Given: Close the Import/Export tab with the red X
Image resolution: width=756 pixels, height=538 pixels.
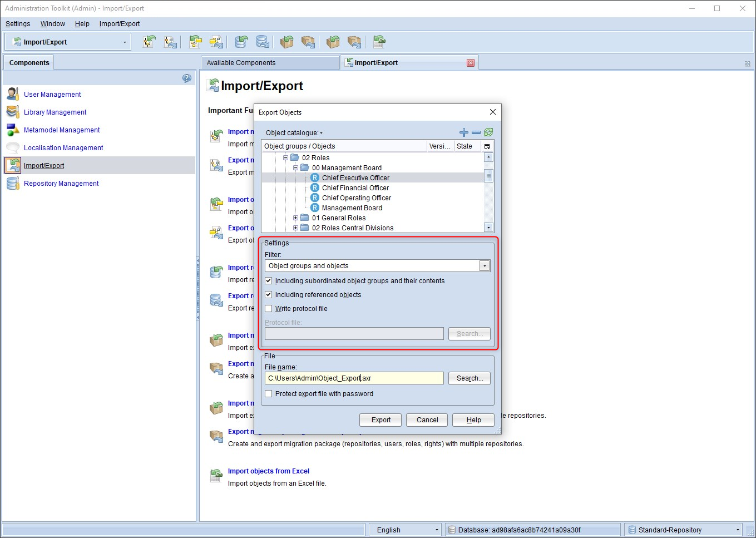Looking at the screenshot, I should (x=471, y=63).
